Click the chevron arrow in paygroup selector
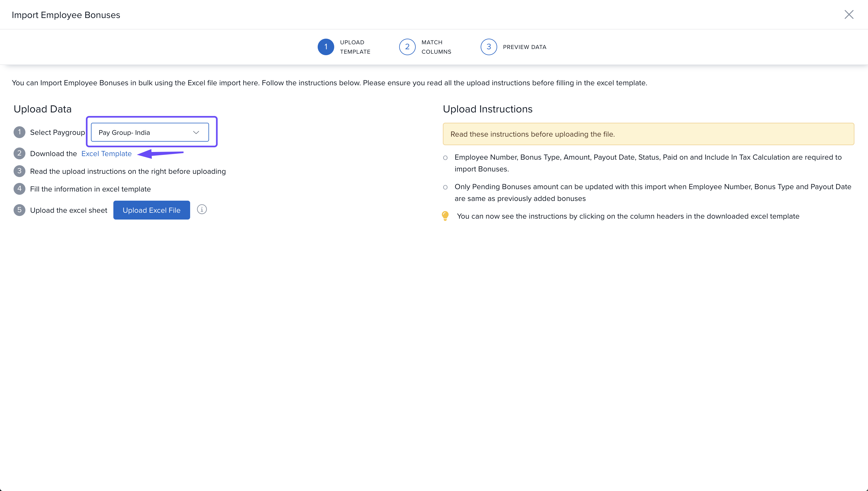 [196, 132]
